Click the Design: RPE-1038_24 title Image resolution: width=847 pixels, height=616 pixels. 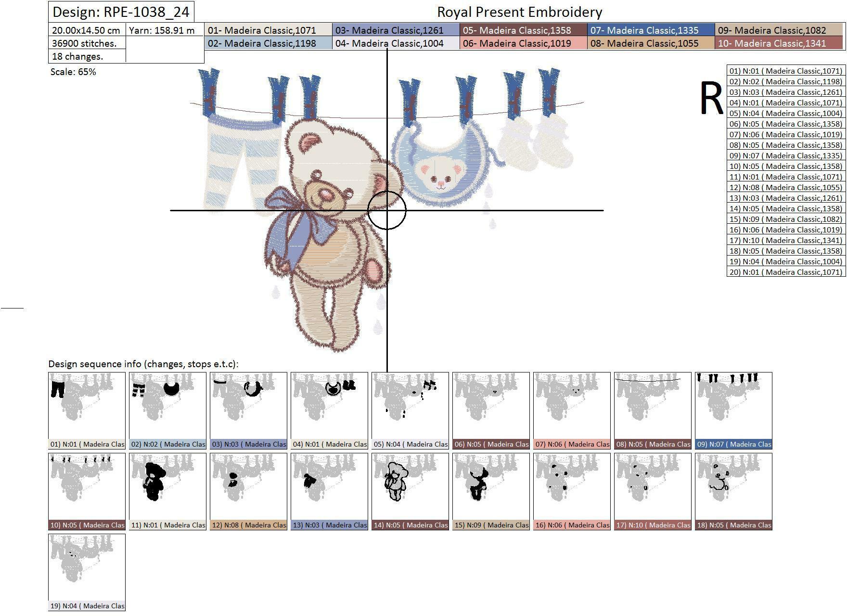click(x=121, y=12)
